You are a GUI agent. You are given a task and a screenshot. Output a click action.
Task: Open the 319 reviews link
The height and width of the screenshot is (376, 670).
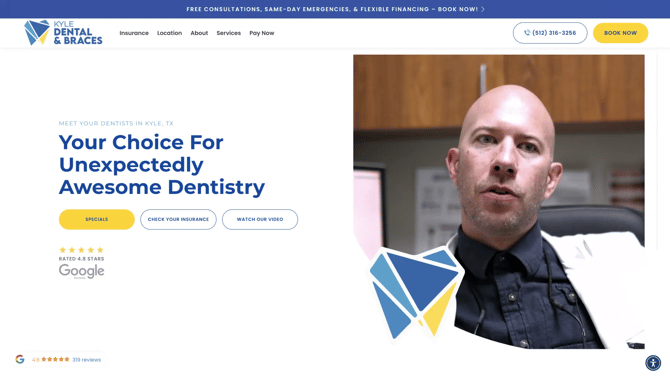(x=87, y=360)
